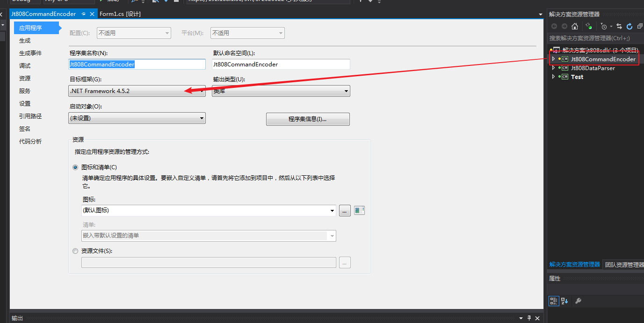Viewport: 644px width, 323px height.
Task: Click the refresh icon in Solution Explorer
Action: click(630, 26)
